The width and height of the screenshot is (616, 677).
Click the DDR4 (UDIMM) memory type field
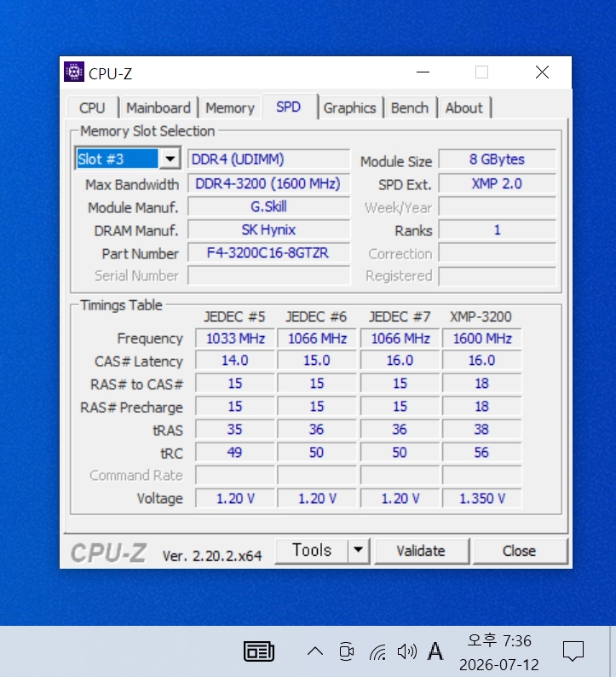tap(268, 159)
